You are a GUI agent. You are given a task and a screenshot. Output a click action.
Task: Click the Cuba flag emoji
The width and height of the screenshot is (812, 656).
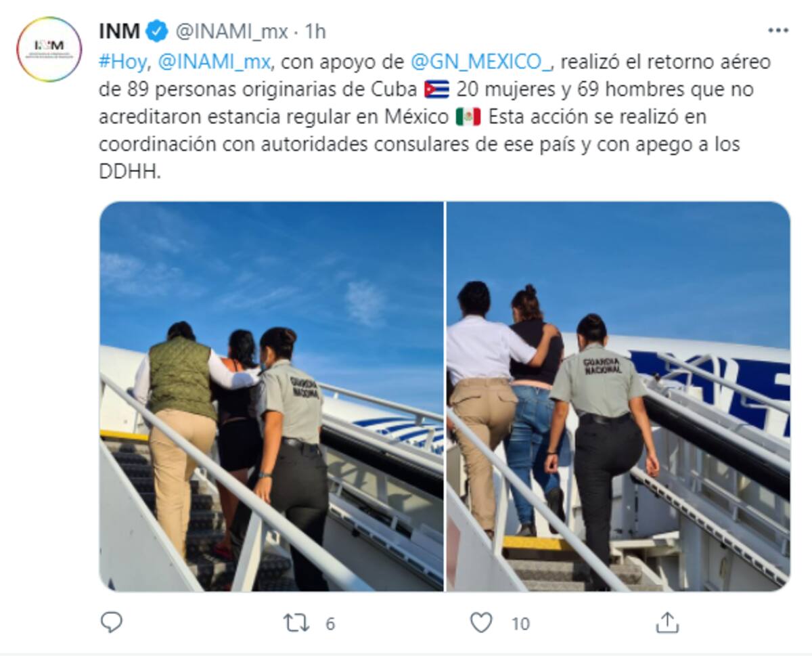pyautogui.click(x=436, y=89)
